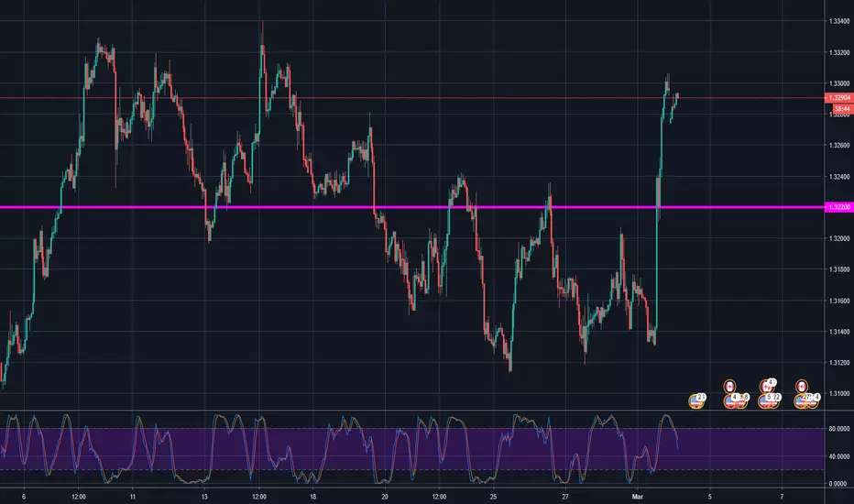
Task: Click the date 11 on time axis
Action: pyautogui.click(x=132, y=497)
